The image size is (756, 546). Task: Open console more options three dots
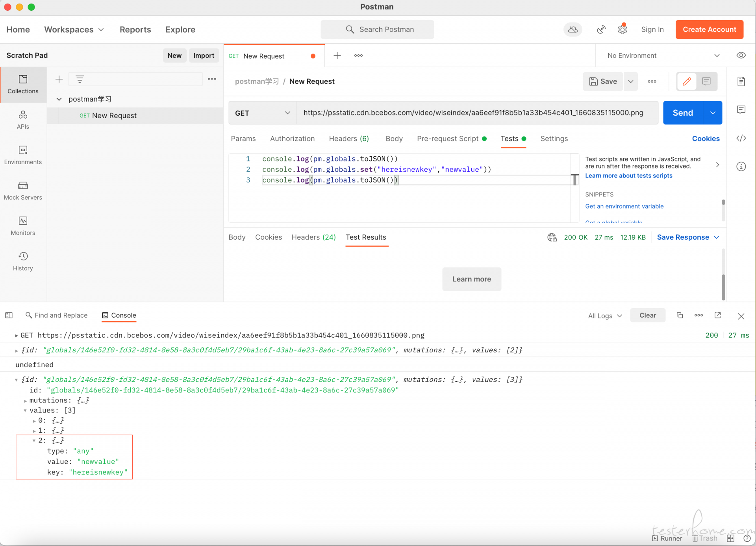click(699, 315)
